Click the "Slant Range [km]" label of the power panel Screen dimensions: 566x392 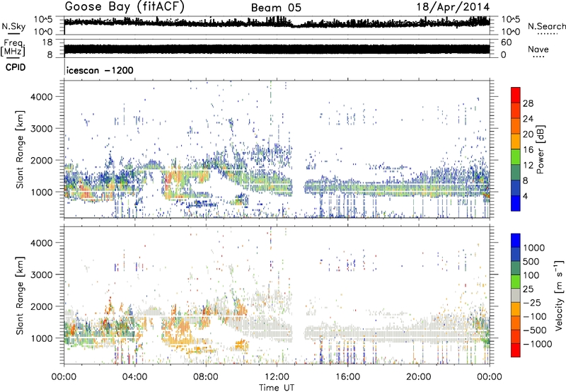click(21, 149)
